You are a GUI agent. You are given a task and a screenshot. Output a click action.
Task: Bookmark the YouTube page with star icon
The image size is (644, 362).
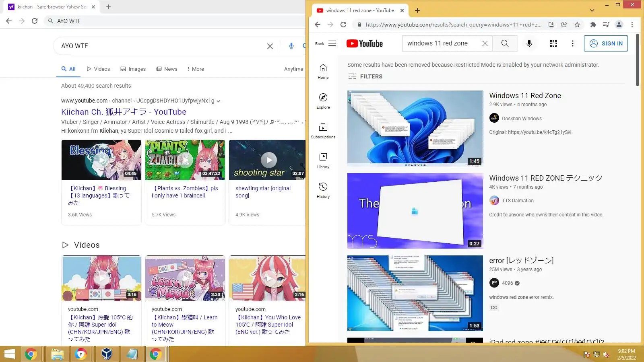click(577, 25)
